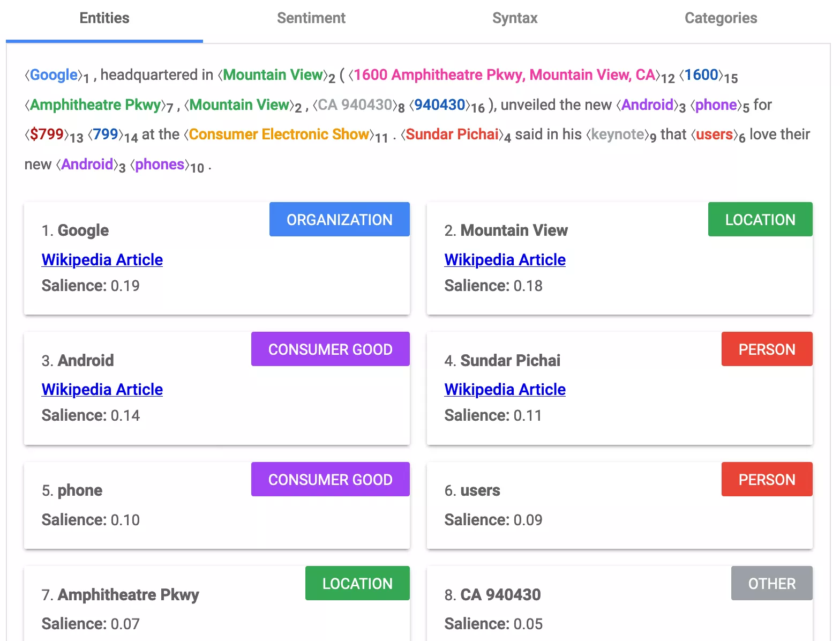Click the gray 'keynote' entity in text
Image resolution: width=840 pixels, height=641 pixels.
pyautogui.click(x=618, y=134)
